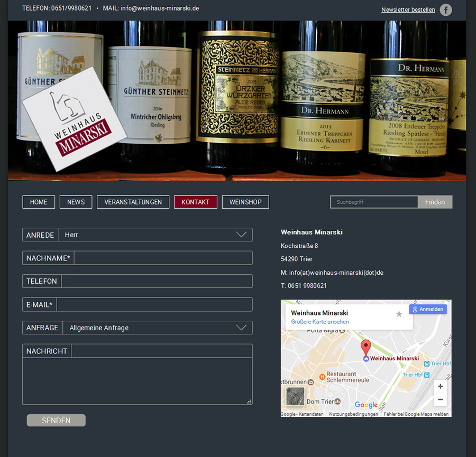Screen dimensions: 476x457
Task: Click the Porta Nigra map marker
Action: point(342,331)
